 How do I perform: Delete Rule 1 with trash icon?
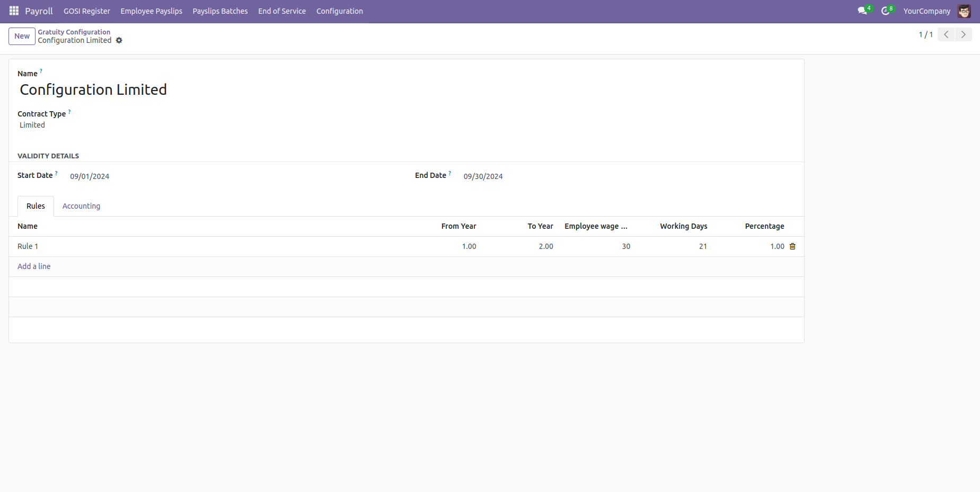point(792,246)
